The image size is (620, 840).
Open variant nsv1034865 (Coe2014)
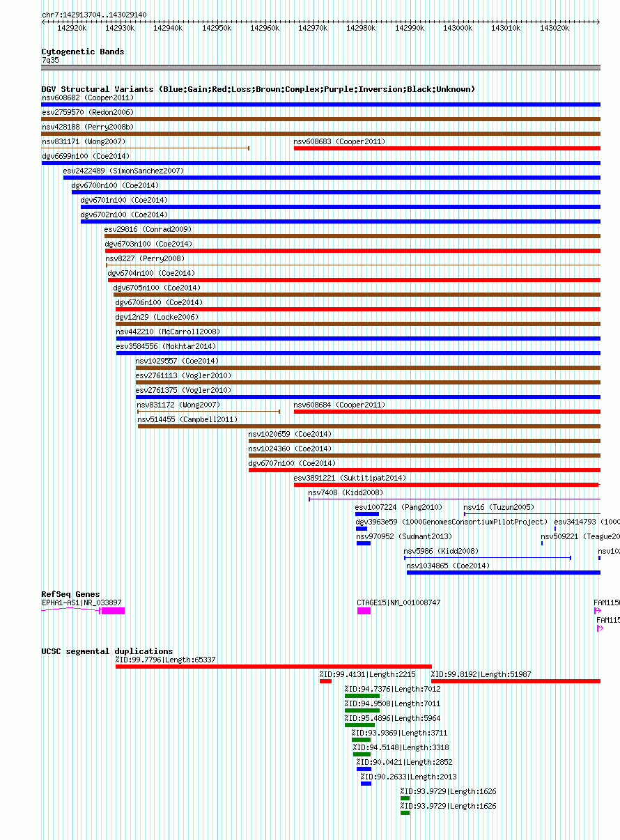(x=448, y=566)
